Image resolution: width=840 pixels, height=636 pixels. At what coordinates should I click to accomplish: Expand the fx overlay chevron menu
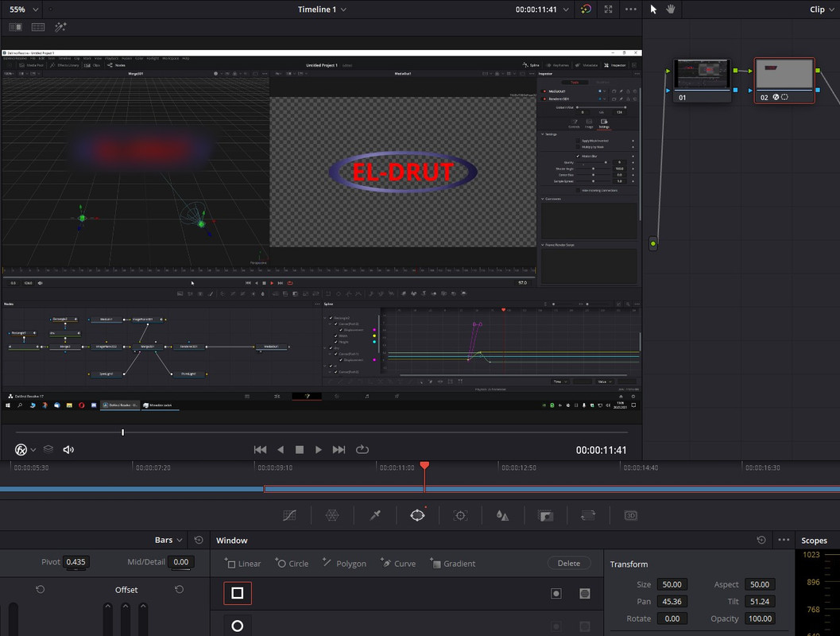click(x=33, y=450)
